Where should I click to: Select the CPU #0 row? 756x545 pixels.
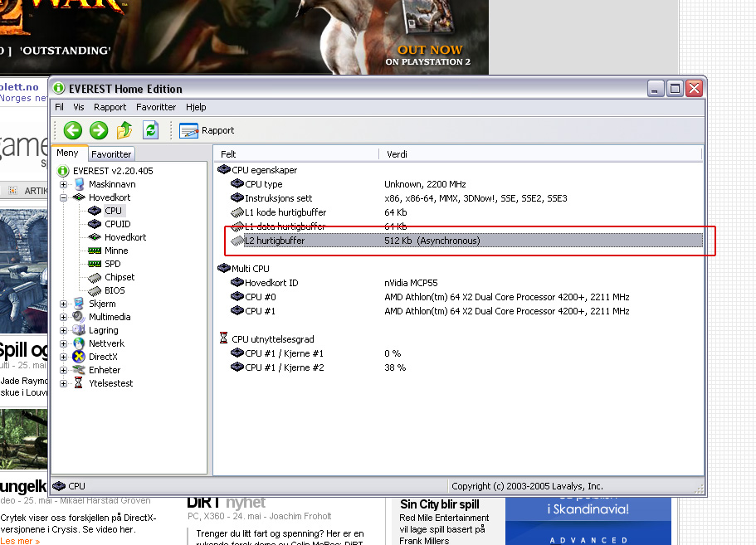(x=466, y=297)
